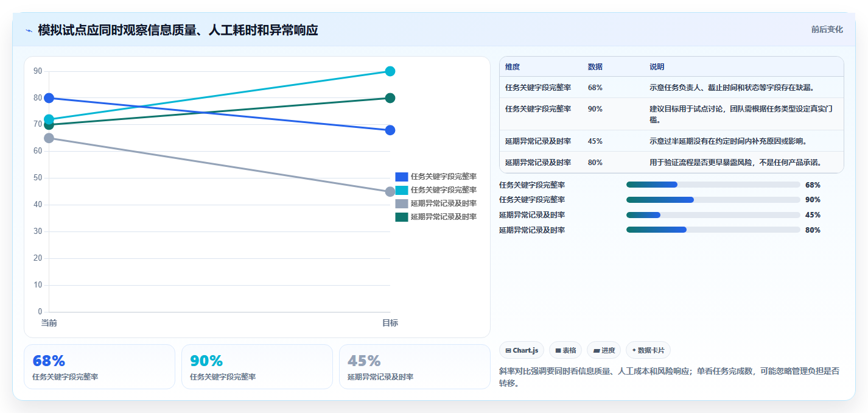Viewport: 868px width, 413px height.
Task: Open the 68% stat card below the chart
Action: pos(99,367)
